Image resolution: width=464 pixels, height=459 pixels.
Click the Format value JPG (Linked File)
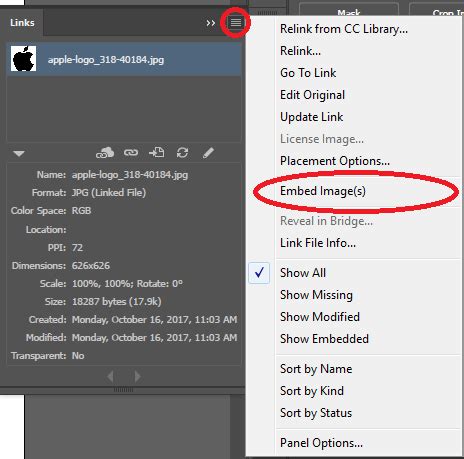109,193
